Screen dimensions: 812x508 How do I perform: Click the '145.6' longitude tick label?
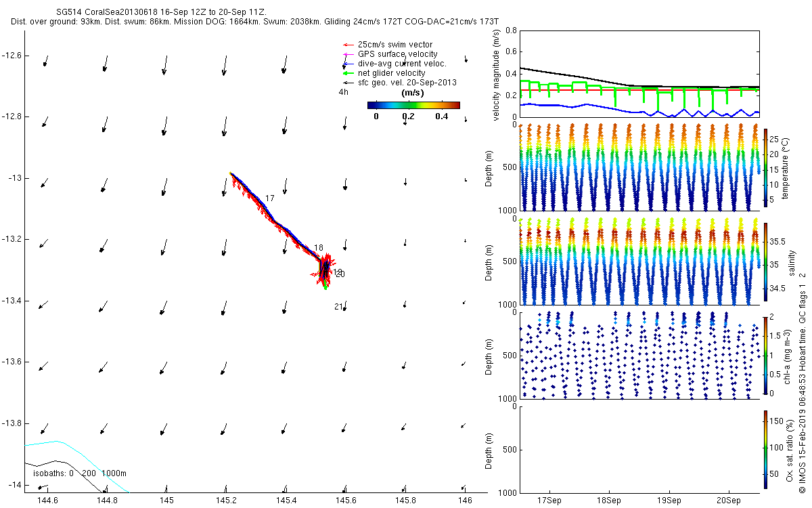coord(345,500)
